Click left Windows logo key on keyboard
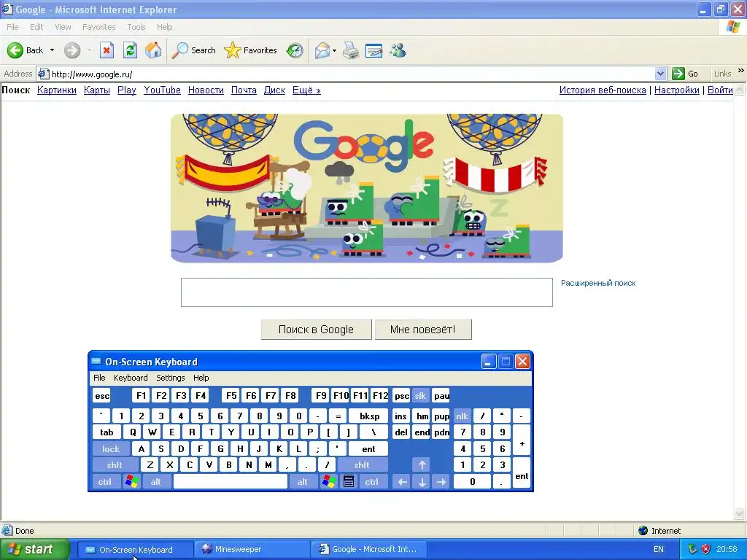The height and width of the screenshot is (560, 747). pos(132,481)
